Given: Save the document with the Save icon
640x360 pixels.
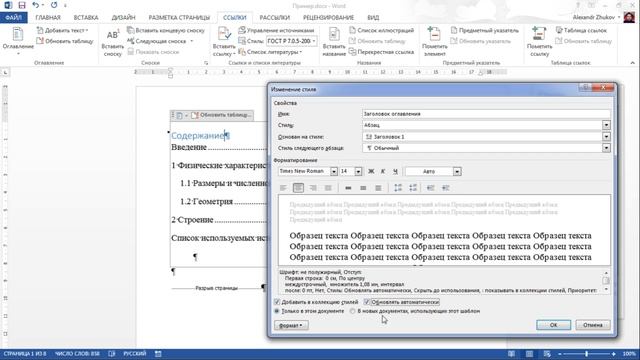Looking at the screenshot, I should [x=22, y=5].
